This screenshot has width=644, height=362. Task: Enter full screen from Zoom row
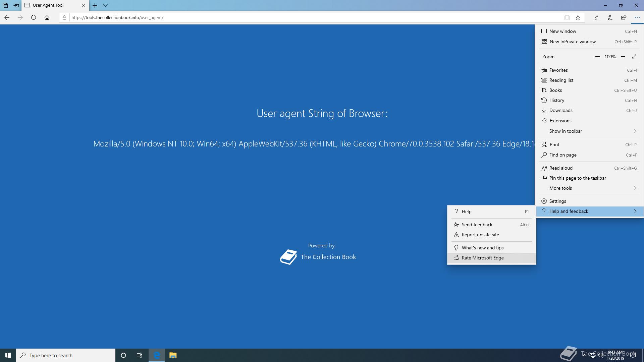(x=634, y=57)
